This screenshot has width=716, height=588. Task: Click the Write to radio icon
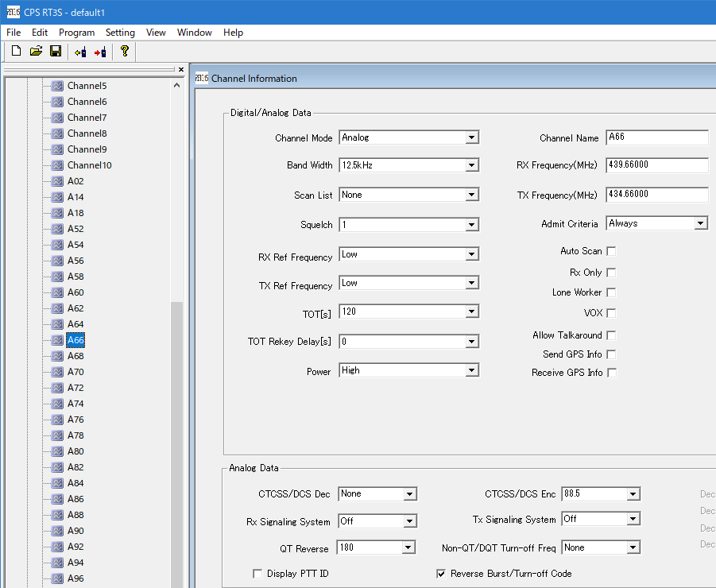point(100,52)
